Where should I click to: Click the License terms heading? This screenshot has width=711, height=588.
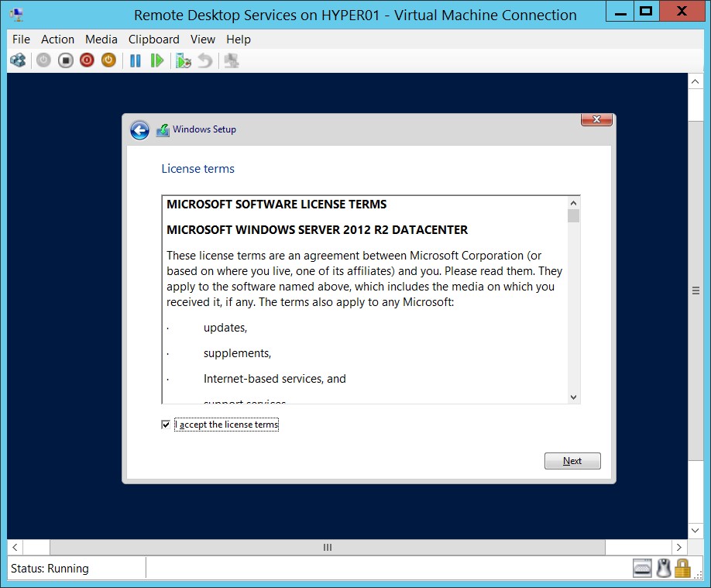point(198,169)
